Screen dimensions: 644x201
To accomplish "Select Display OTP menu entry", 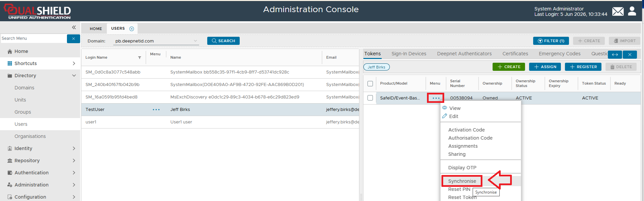I will (x=462, y=168).
